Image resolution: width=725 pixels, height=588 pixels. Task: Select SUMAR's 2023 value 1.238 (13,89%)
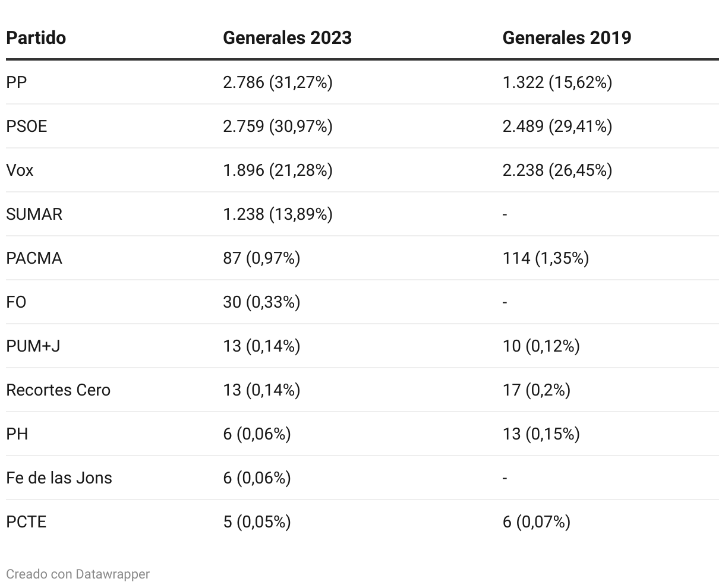[x=278, y=214]
